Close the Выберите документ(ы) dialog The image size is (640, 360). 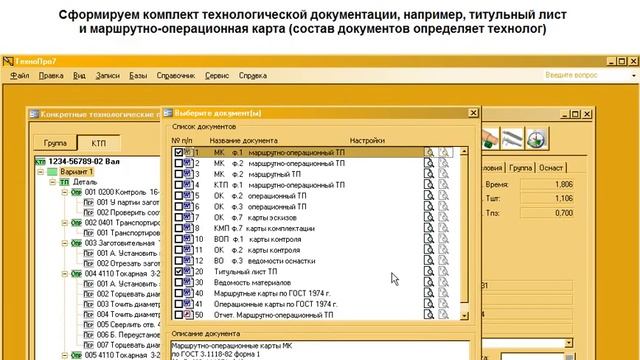tap(473, 113)
